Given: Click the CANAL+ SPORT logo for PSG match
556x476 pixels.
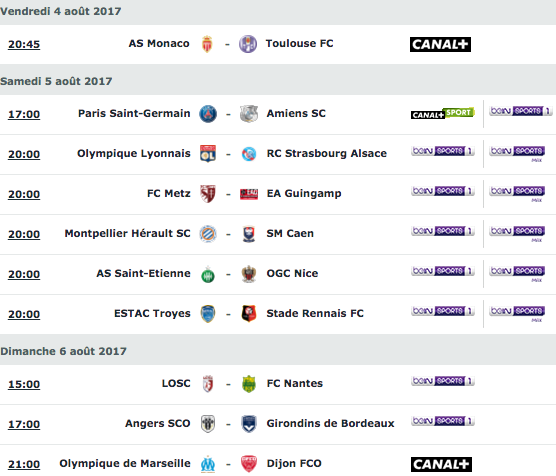Looking at the screenshot, I should [x=443, y=114].
